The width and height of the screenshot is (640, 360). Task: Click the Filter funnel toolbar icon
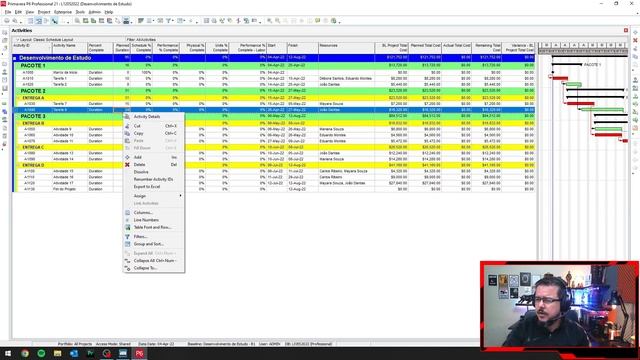pyautogui.click(x=168, y=21)
